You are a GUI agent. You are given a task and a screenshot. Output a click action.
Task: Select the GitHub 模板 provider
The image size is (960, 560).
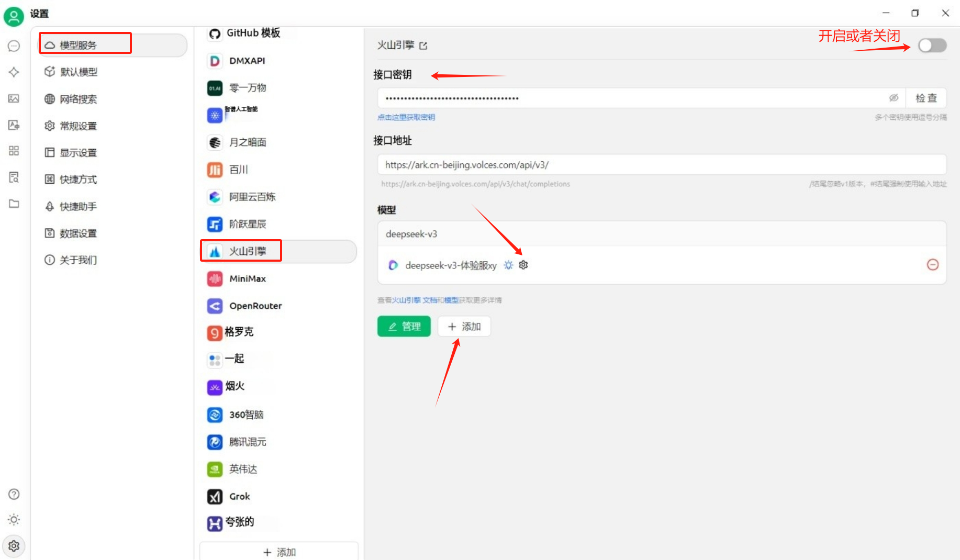[278, 33]
